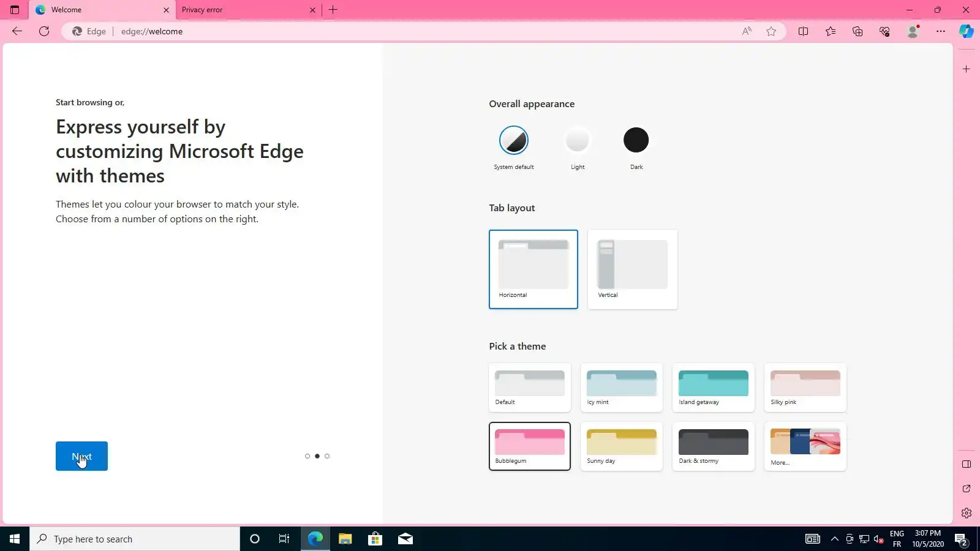Open More... themes

(x=805, y=446)
